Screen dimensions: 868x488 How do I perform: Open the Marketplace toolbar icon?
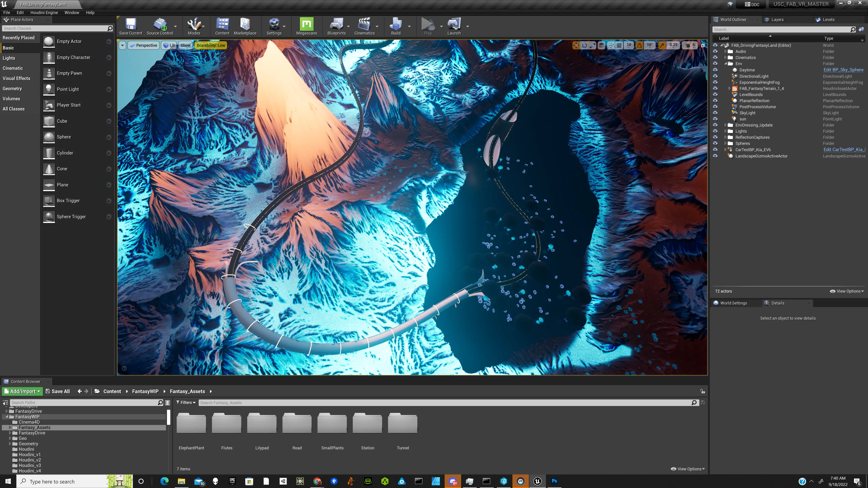coord(245,26)
